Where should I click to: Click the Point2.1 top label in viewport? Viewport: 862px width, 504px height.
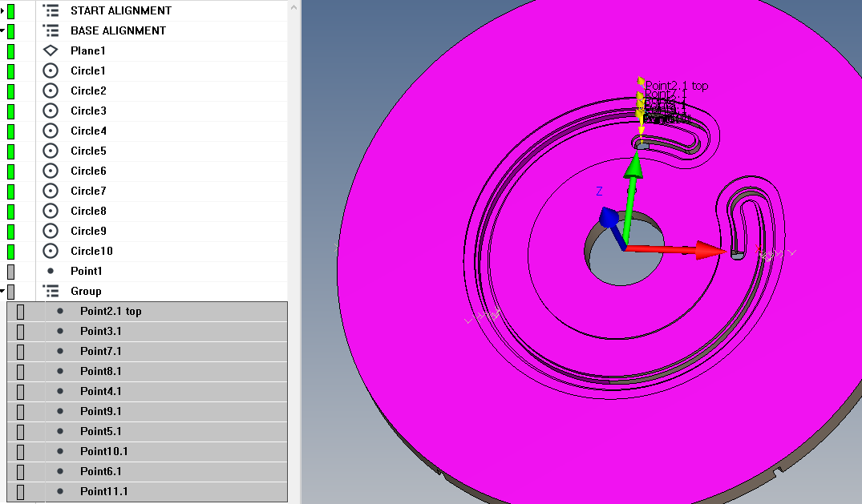676,86
